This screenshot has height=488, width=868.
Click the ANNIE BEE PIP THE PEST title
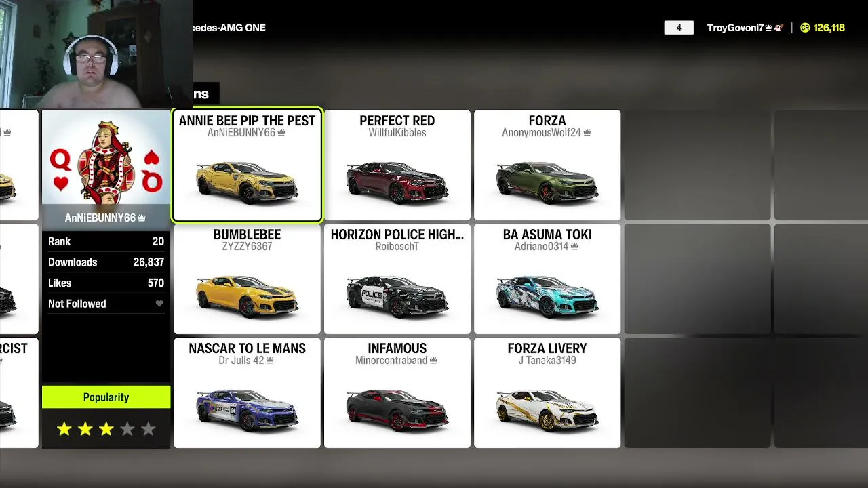[247, 121]
